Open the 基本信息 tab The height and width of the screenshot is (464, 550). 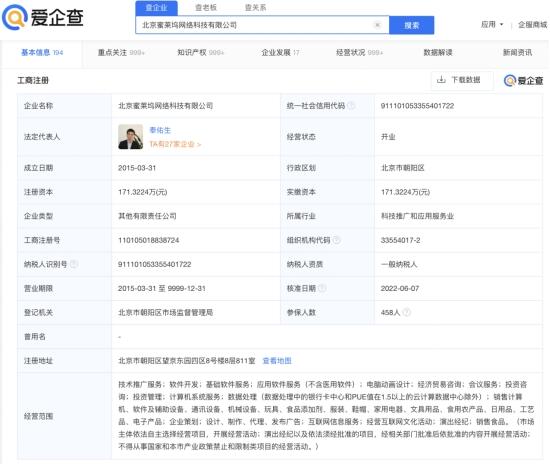click(42, 53)
